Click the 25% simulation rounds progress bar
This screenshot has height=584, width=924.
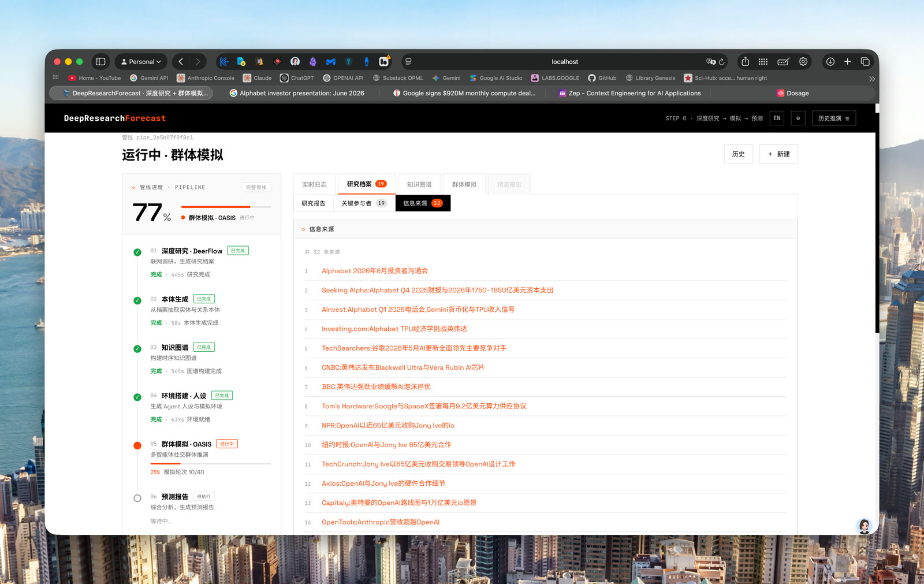[211, 463]
